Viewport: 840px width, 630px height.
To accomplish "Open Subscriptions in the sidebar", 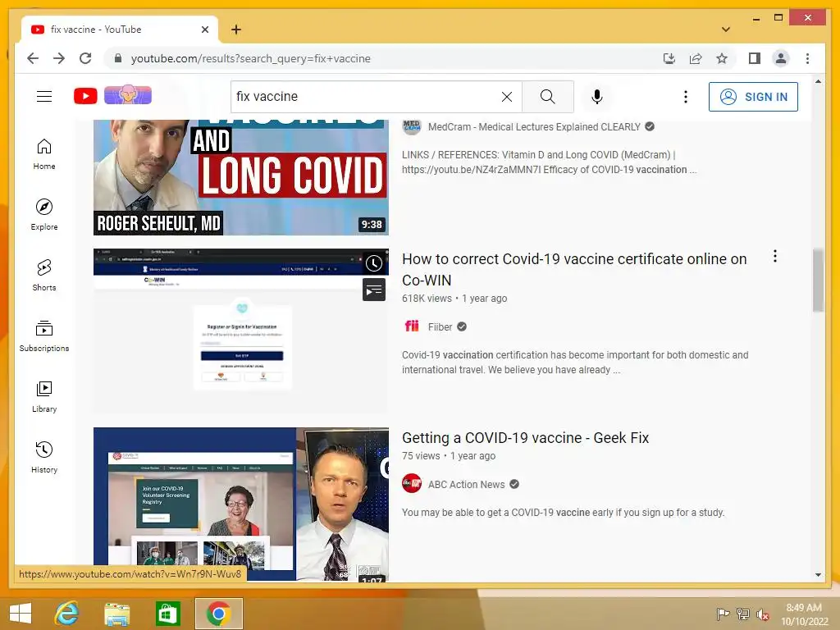I will [44, 336].
